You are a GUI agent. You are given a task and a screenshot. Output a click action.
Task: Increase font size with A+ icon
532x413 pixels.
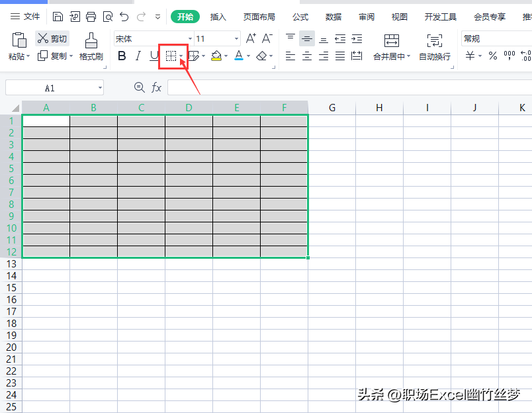[251, 38]
